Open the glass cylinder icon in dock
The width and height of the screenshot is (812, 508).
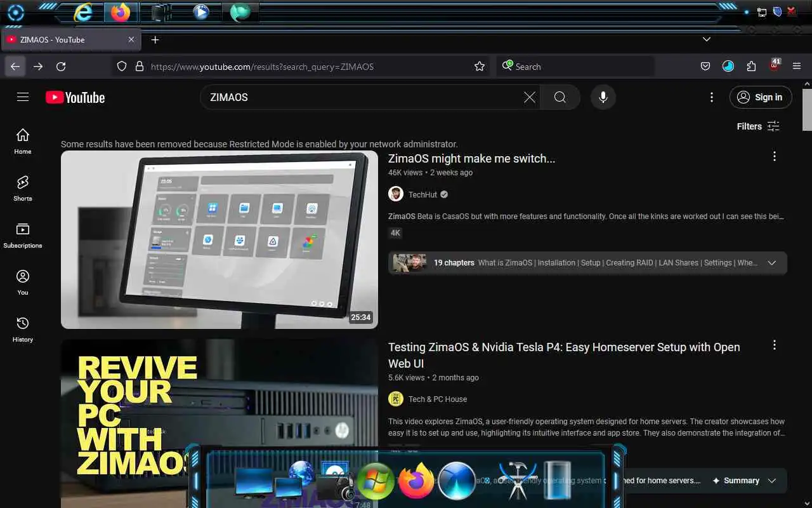(558, 481)
